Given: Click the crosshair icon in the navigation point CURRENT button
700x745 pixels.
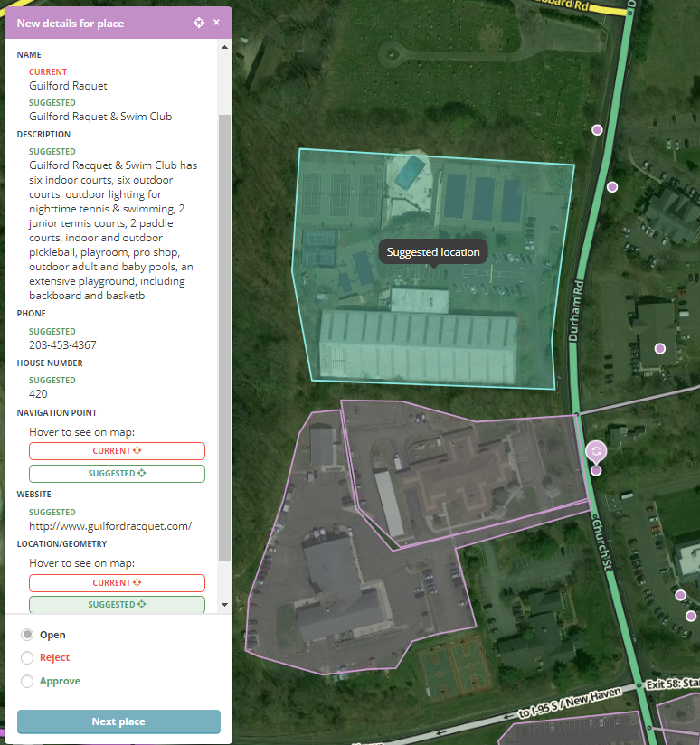Looking at the screenshot, I should pos(137,450).
